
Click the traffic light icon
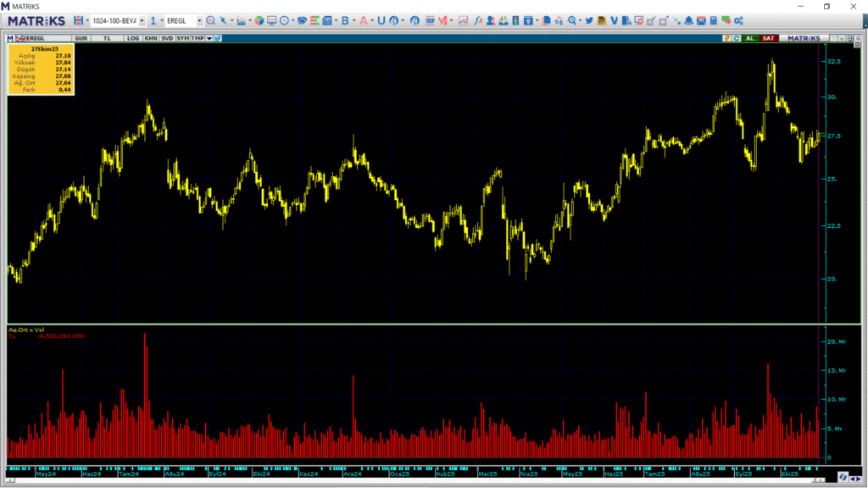coord(515,20)
